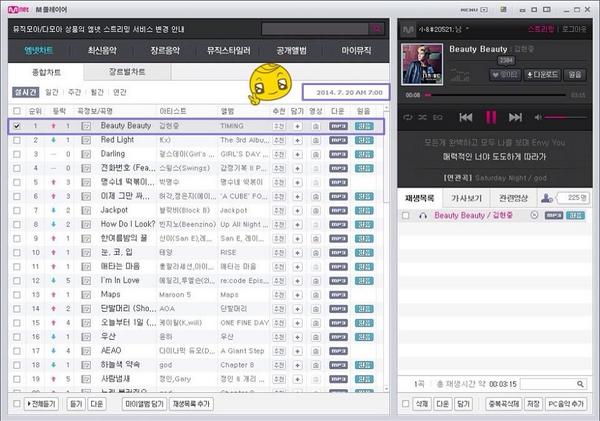Switch to the 관련영상 tab
600x421 pixels.
pyautogui.click(x=514, y=198)
